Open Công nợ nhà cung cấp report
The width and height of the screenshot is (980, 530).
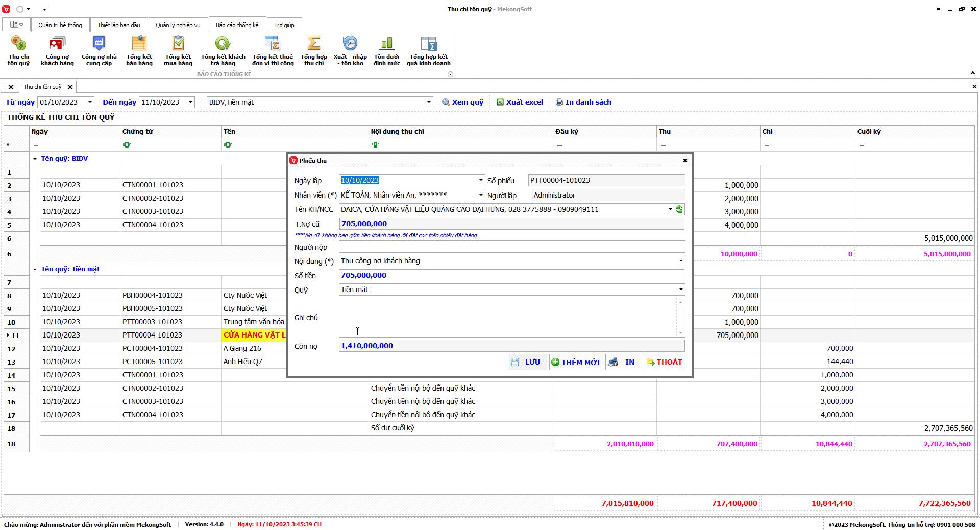pos(99,51)
